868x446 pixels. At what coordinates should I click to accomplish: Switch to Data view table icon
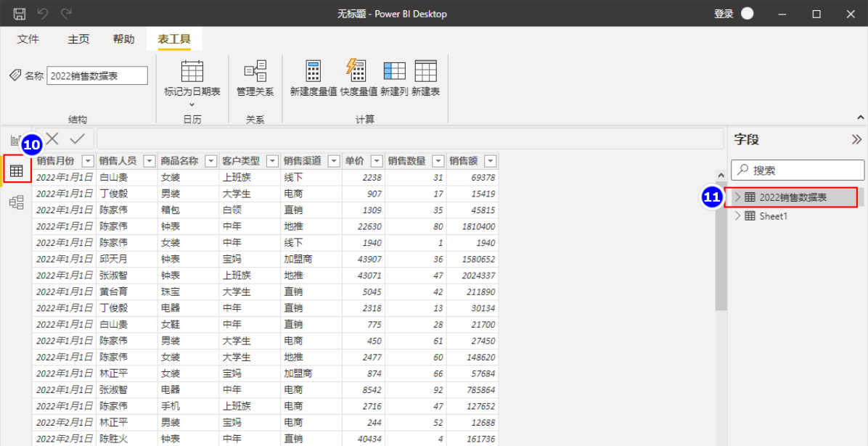(x=17, y=171)
